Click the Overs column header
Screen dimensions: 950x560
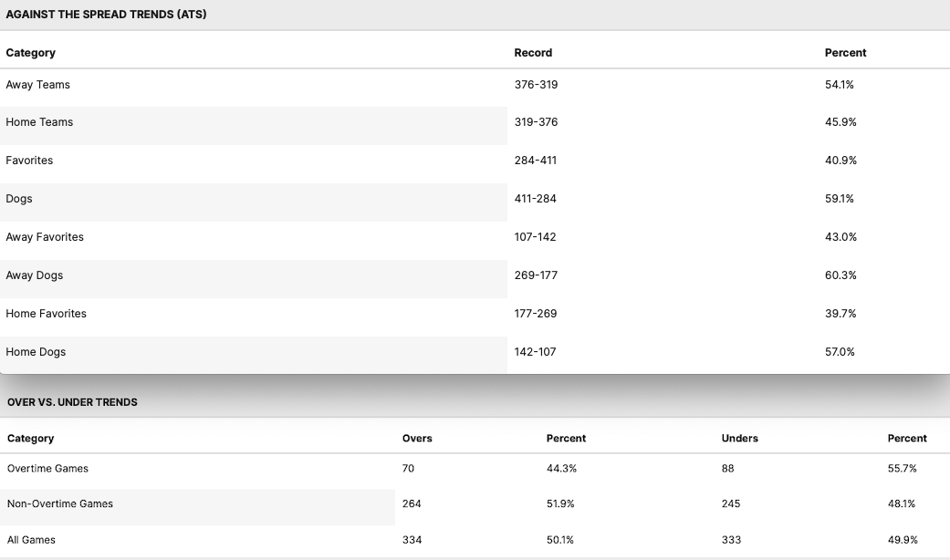(417, 439)
